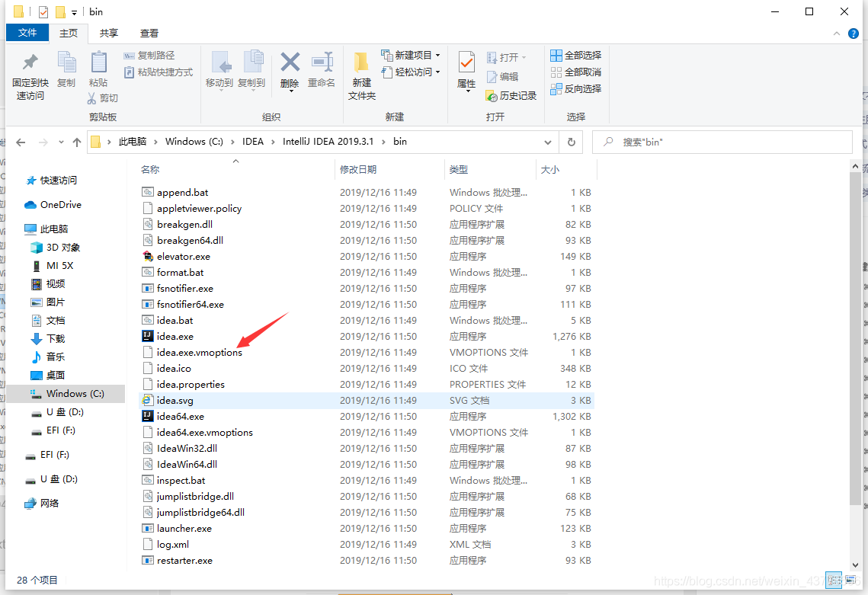
Task: Switch to details view button
Action: coord(833,580)
